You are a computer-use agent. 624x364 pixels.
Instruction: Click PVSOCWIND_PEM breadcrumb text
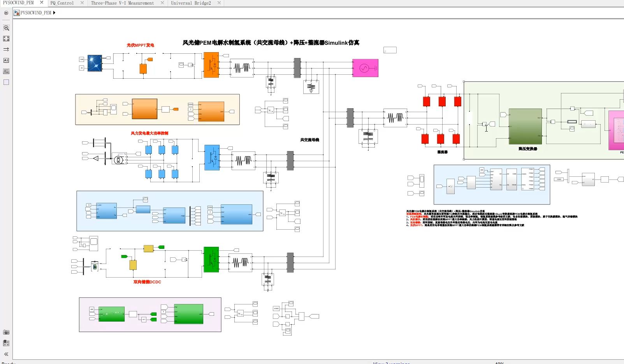click(36, 13)
